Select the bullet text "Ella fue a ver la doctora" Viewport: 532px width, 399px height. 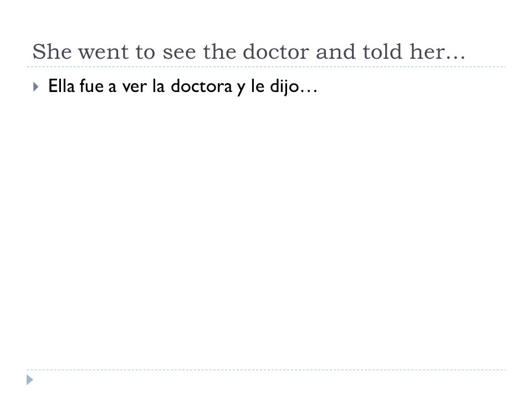[x=140, y=86]
